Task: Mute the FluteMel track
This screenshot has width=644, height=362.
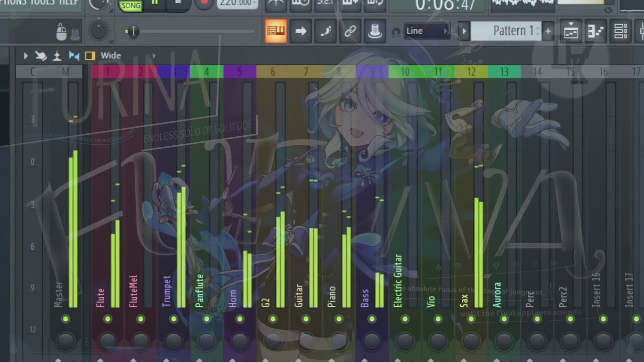Action: [140, 319]
